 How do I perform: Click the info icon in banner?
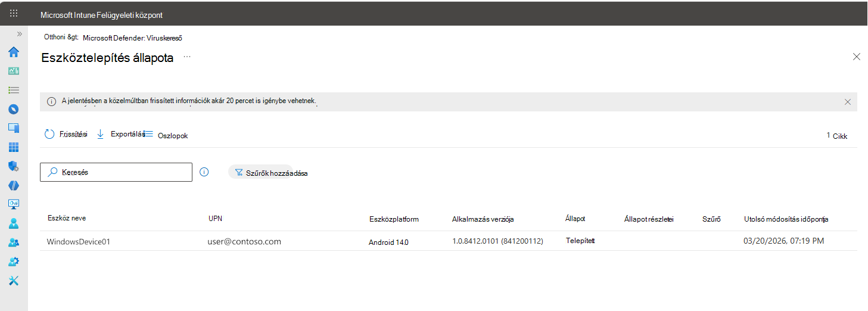[51, 102]
